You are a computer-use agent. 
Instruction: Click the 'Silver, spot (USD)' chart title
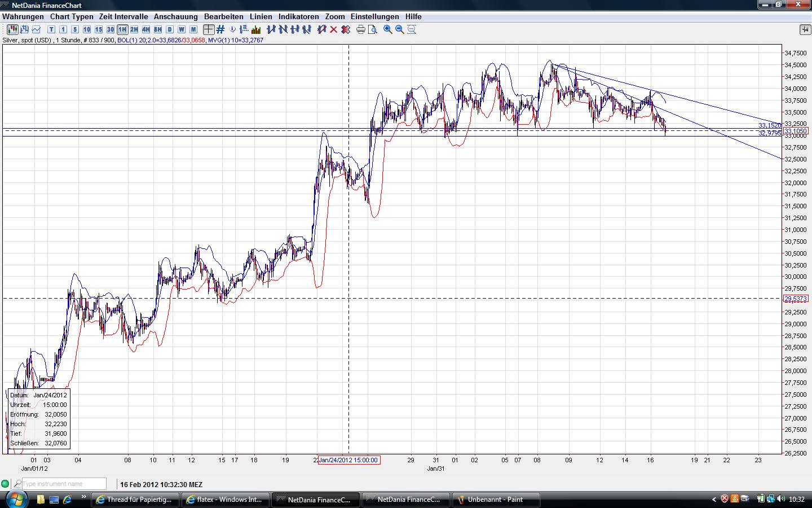tap(27, 40)
